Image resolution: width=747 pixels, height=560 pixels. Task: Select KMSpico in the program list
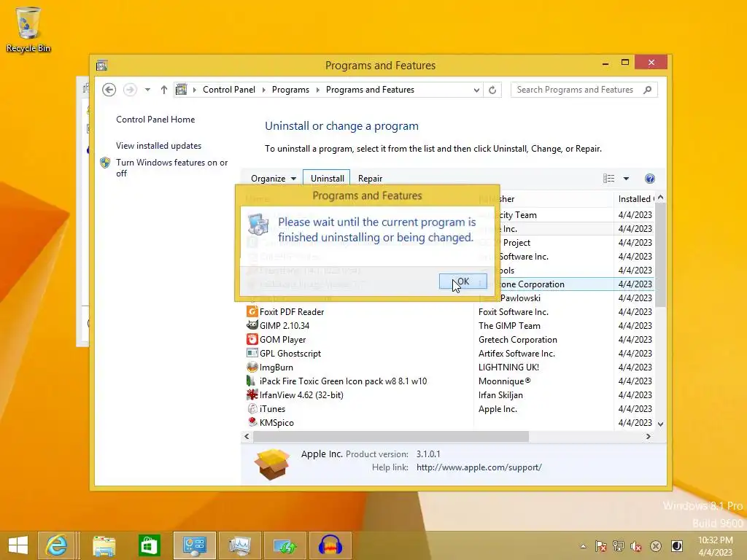coord(449,422)
